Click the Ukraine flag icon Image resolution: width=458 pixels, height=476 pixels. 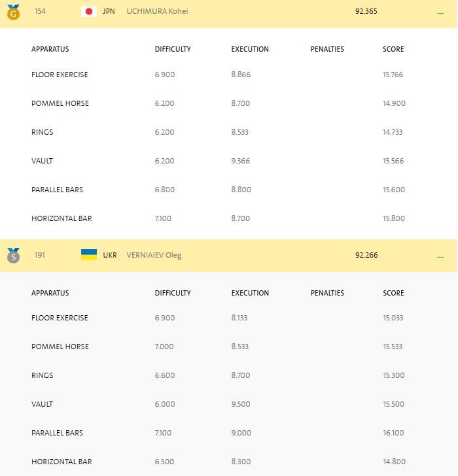89,255
